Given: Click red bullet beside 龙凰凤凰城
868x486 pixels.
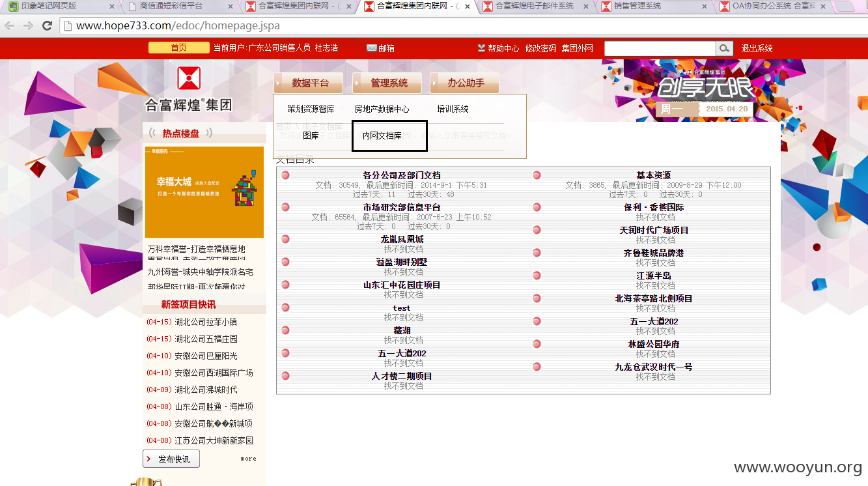Looking at the screenshot, I should click(285, 239).
